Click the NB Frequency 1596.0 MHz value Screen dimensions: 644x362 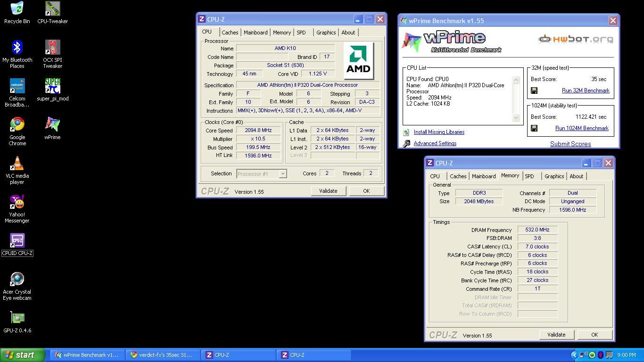click(x=573, y=210)
